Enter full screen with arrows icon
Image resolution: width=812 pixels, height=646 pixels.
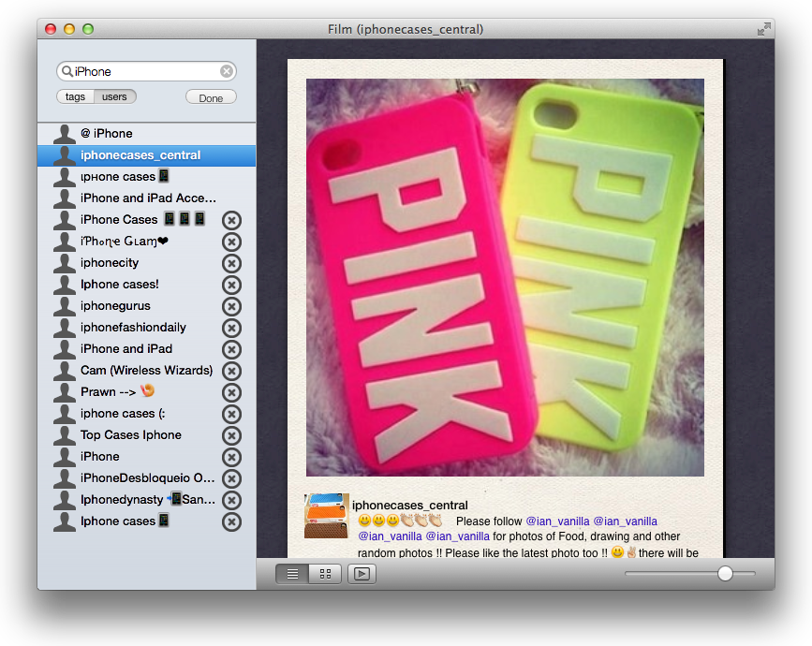coord(764,30)
